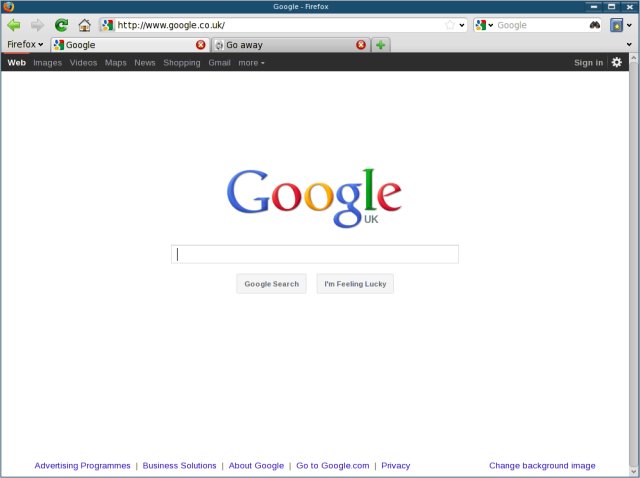Open the address bar history dropdown arrow

462,25
